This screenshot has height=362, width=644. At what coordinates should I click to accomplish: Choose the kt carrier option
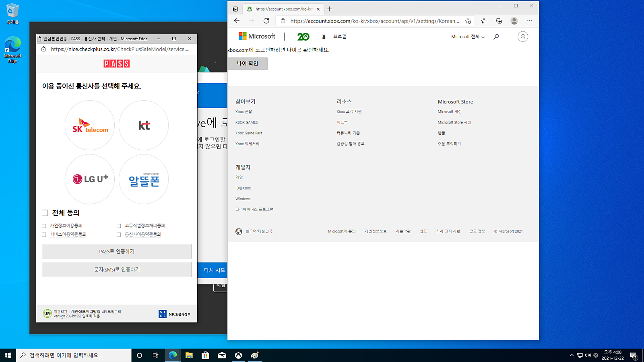point(144,125)
